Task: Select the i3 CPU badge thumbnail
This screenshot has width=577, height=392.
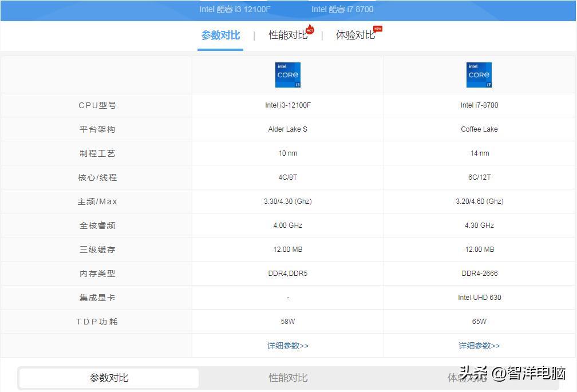Action: (287, 74)
